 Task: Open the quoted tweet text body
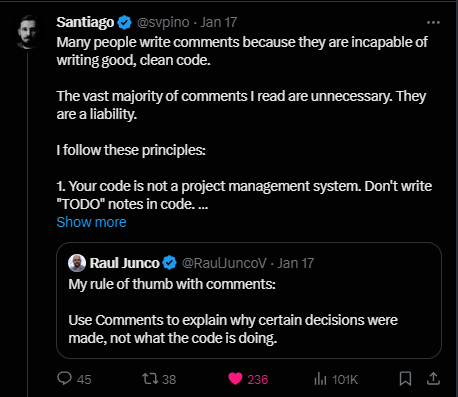(233, 311)
